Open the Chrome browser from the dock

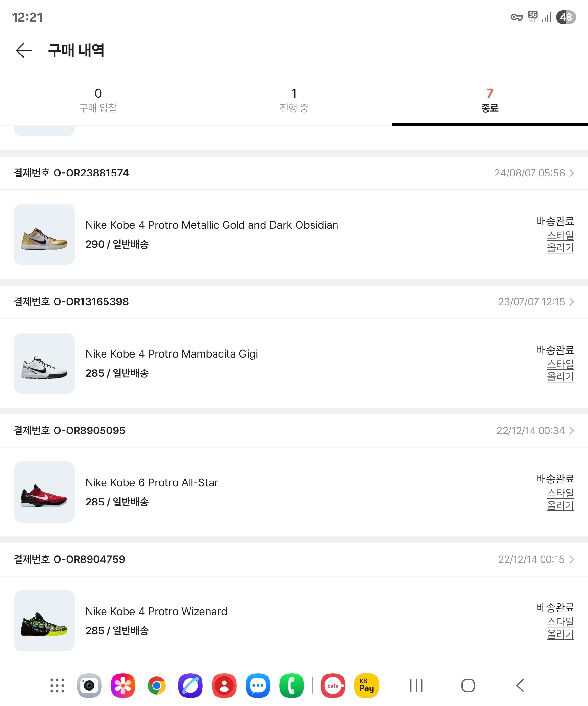157,686
